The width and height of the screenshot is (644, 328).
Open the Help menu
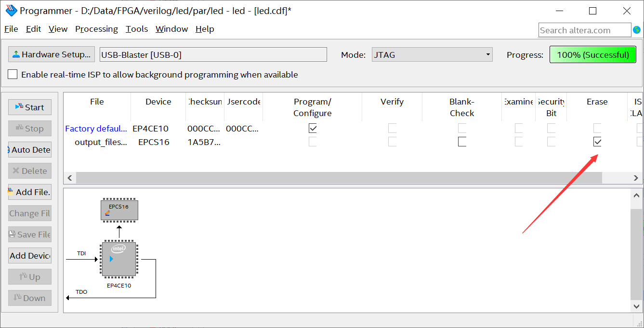tap(205, 29)
